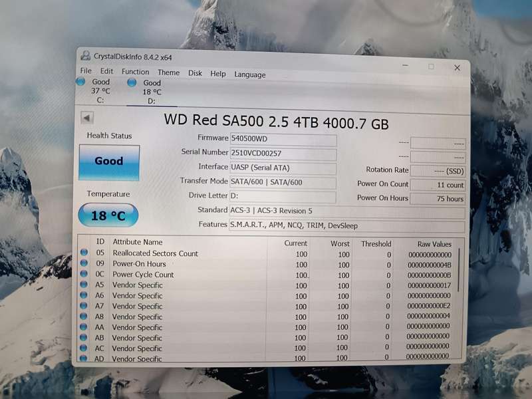This screenshot has width=532, height=399.
Task: Click the Power On Count 11 count field
Action: tap(438, 185)
